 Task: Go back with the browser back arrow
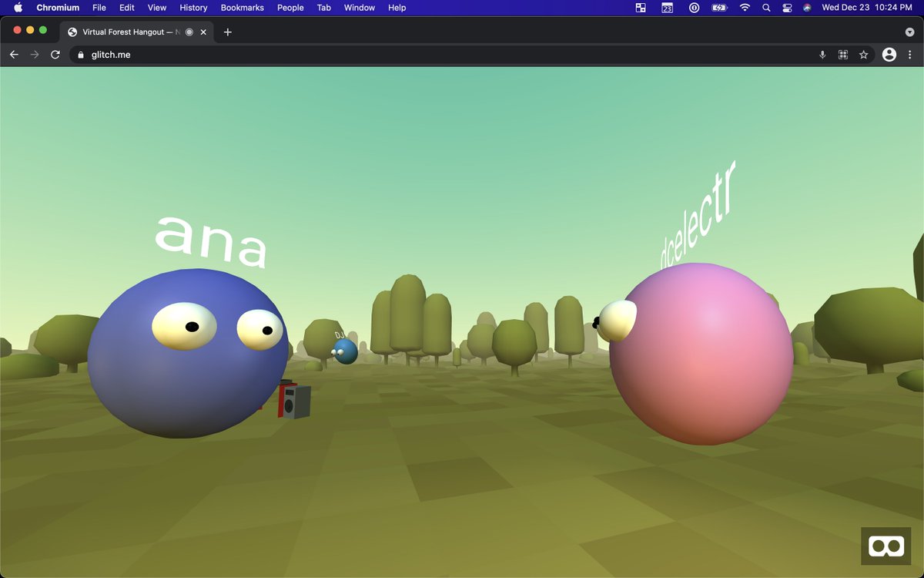[x=14, y=55]
